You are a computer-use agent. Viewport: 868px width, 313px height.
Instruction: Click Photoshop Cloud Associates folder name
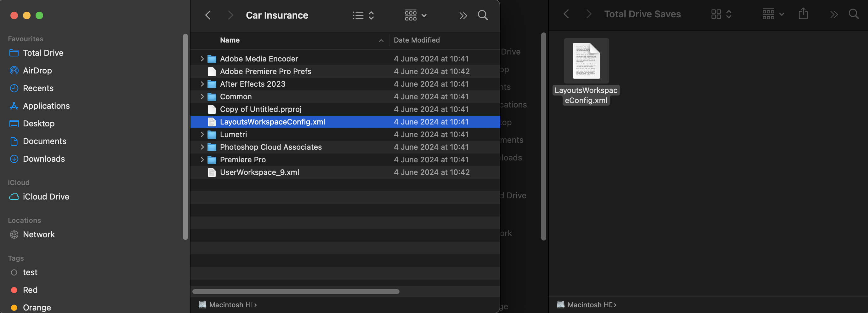(x=270, y=147)
